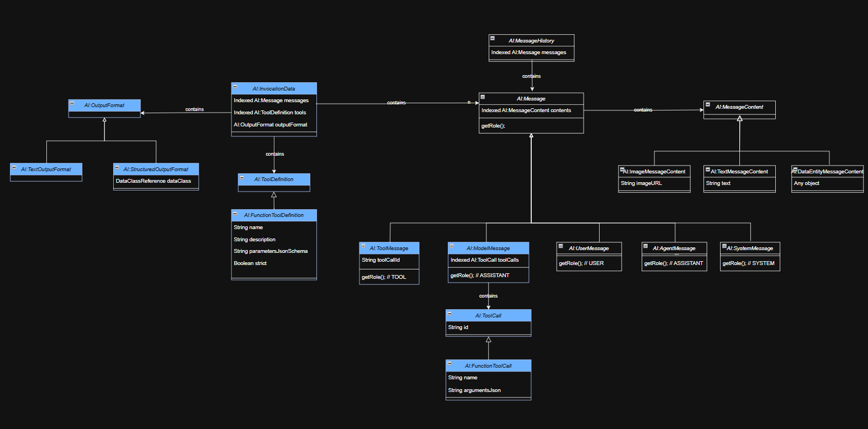Select the 'String parametersJsonSchema' attribute
This screenshot has height=429, width=868.
(271, 251)
